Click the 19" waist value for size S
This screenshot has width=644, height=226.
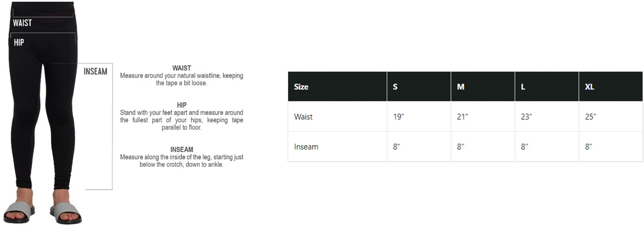(398, 117)
